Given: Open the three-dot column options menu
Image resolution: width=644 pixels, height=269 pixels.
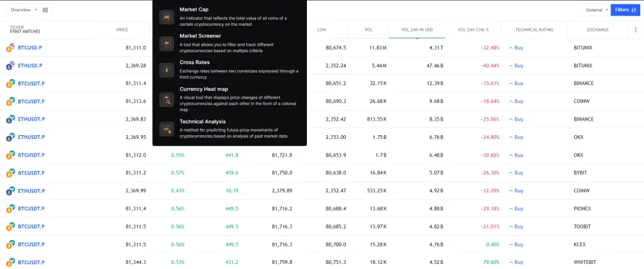Looking at the screenshot, I should [636, 30].
